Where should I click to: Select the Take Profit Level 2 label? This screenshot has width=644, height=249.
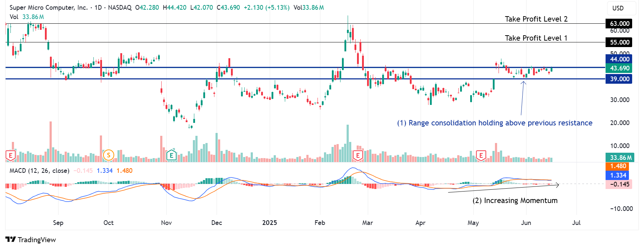[x=536, y=19]
